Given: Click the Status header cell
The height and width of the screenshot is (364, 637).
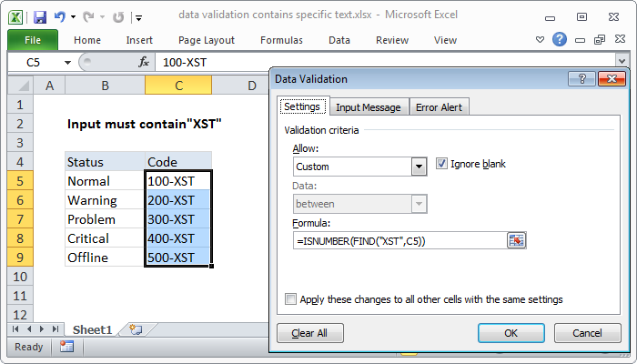Looking at the screenshot, I should click(x=105, y=162).
